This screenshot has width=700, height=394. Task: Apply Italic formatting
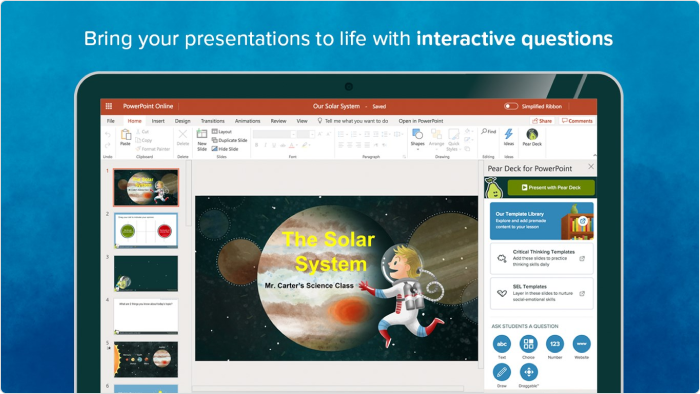point(265,145)
